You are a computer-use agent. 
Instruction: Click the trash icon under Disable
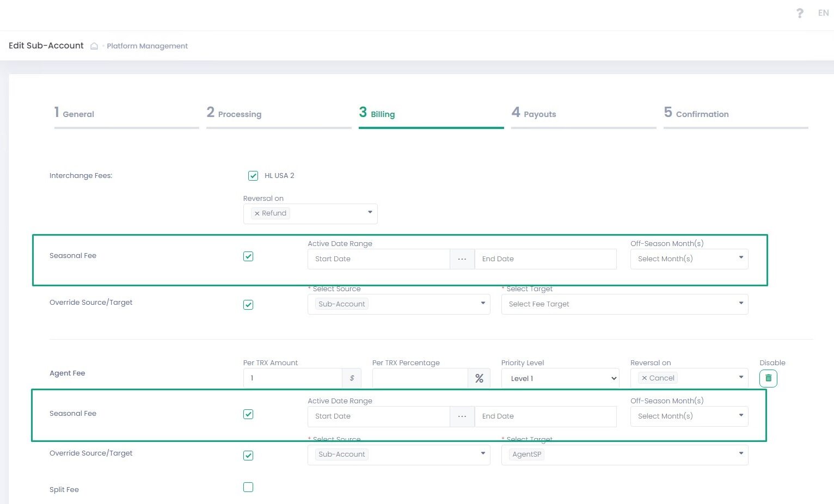click(x=768, y=378)
